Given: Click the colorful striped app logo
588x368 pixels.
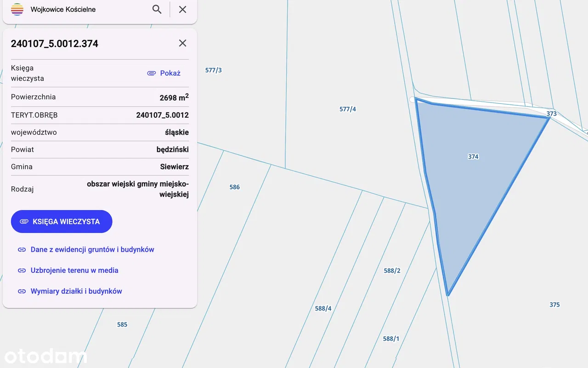Looking at the screenshot, I should 17,10.
